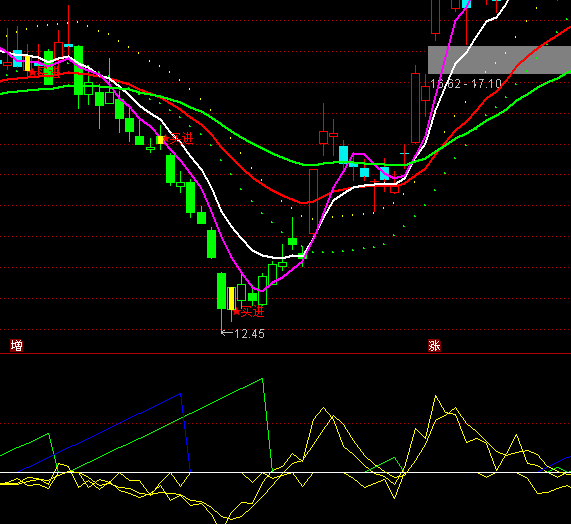Screen dimensions: 571x524
Task: Click the magenta moving average at its trough
Action: tap(261, 291)
